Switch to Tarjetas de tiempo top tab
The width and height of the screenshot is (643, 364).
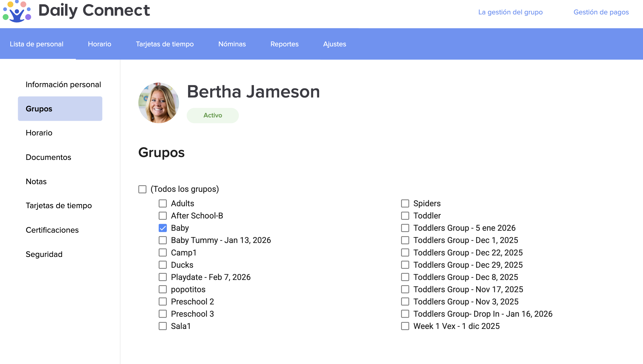[165, 44]
